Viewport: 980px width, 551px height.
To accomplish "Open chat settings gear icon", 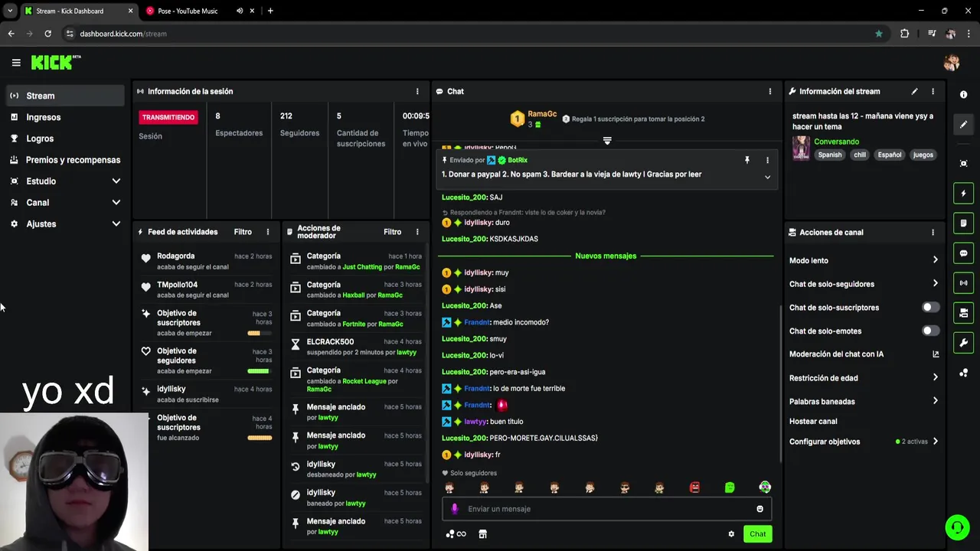I will [731, 534].
